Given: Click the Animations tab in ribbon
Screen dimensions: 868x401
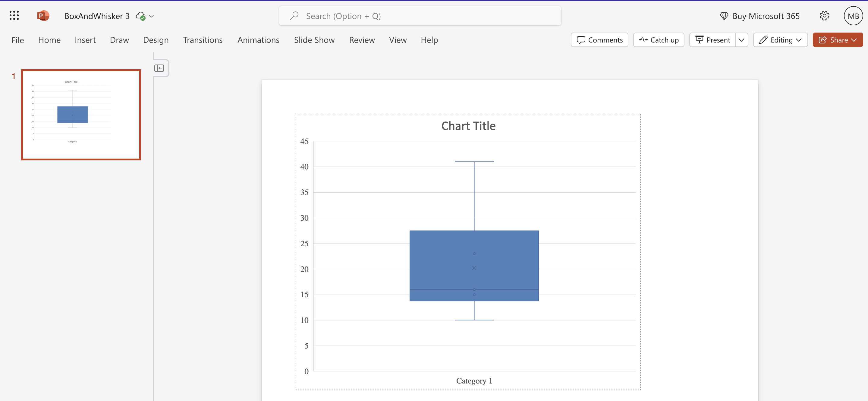Looking at the screenshot, I should (259, 39).
